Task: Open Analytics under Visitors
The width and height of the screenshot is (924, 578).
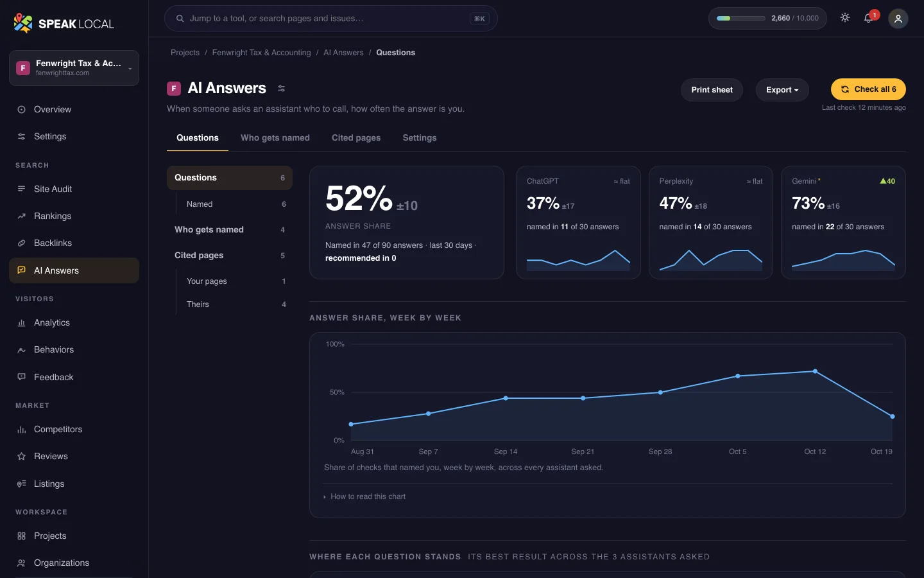Action: click(74, 322)
